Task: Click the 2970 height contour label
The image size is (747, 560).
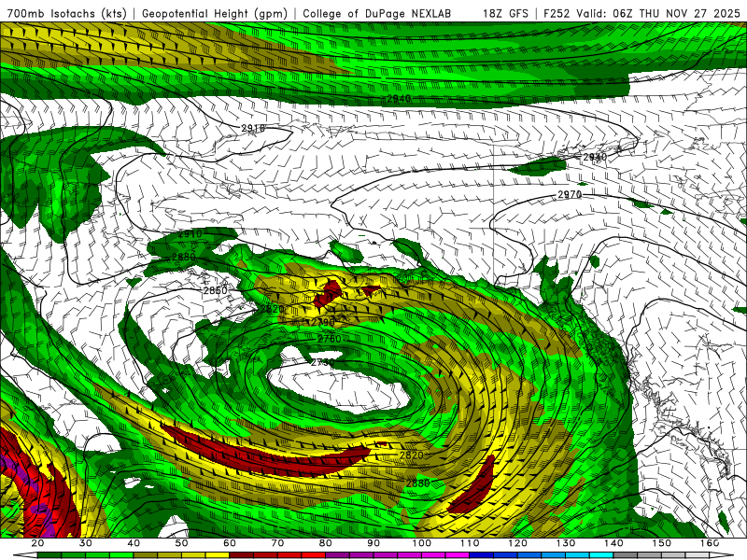Action: [570, 194]
